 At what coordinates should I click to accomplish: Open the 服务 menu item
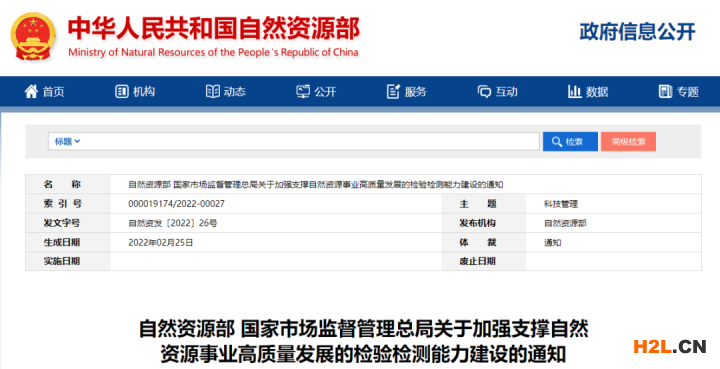(407, 91)
